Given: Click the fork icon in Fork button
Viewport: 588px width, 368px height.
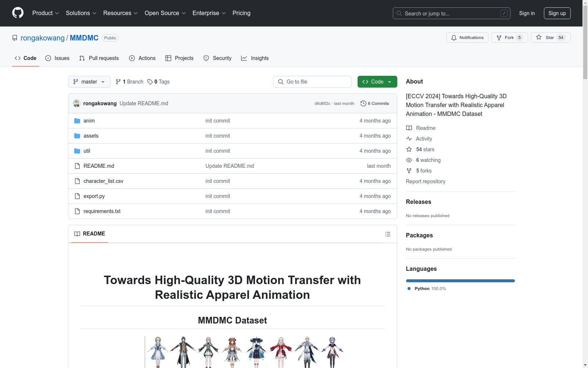Looking at the screenshot, I should 499,38.
